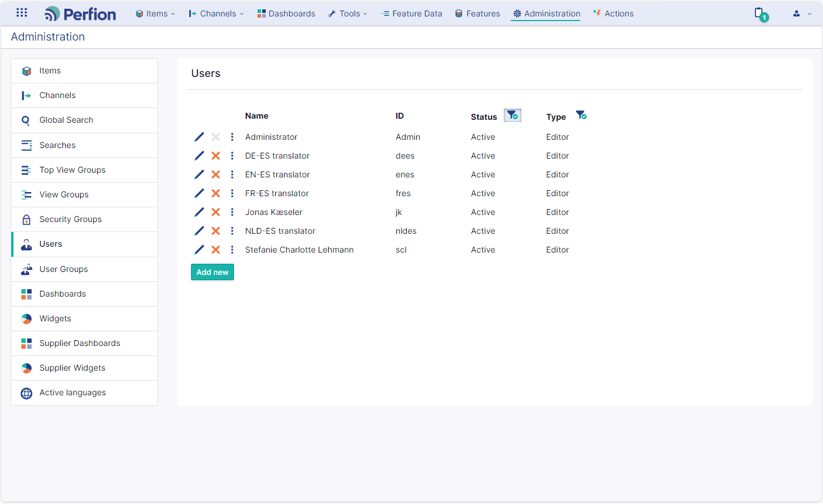Open Active languages in the sidebar
The image size is (823, 504).
coord(85,393)
